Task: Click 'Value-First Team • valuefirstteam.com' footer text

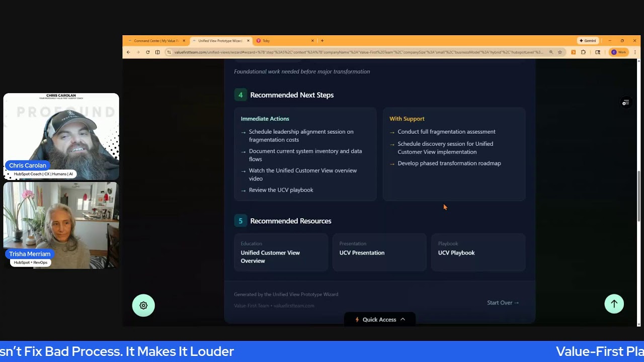Action: [x=274, y=306]
